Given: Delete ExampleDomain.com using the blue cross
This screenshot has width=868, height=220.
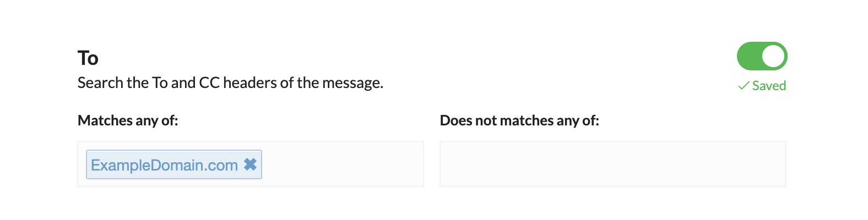Looking at the screenshot, I should (x=250, y=164).
